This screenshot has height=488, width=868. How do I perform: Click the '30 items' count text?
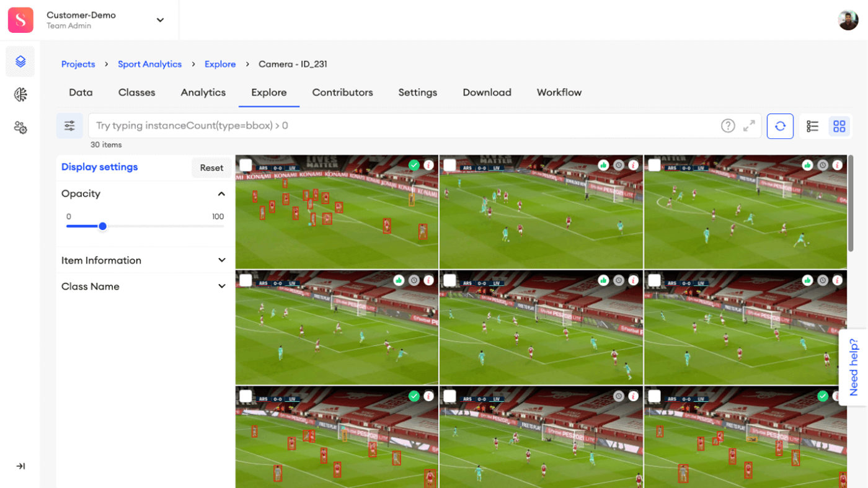pos(106,144)
